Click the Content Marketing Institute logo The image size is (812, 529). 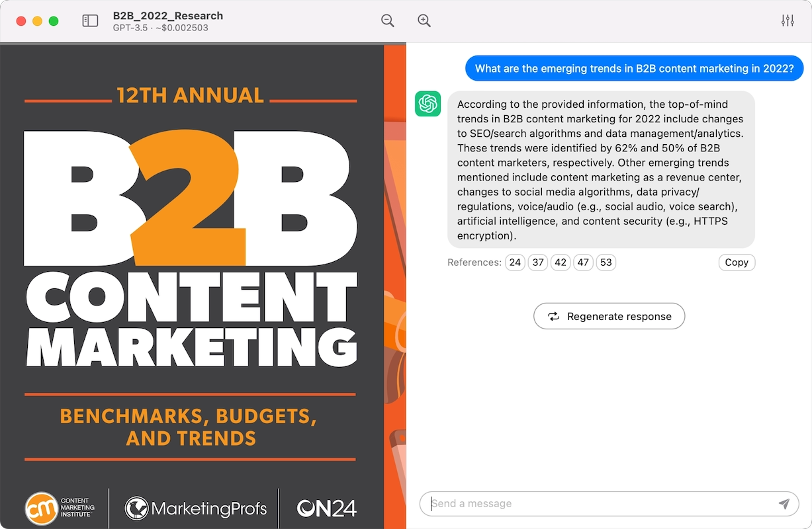[60, 509]
